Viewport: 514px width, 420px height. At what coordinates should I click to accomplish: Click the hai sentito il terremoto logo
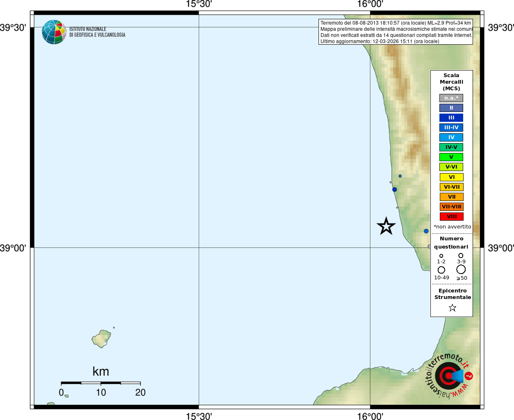449,375
